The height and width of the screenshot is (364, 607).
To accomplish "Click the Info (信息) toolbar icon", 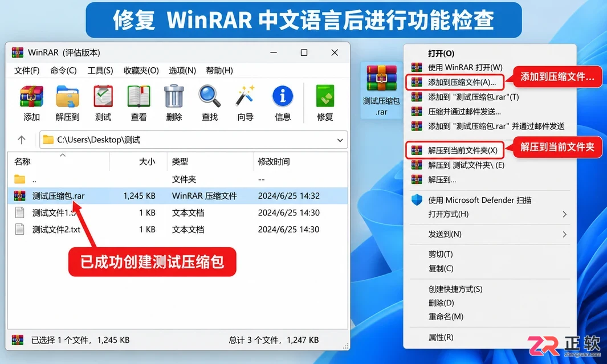I will coord(283,97).
